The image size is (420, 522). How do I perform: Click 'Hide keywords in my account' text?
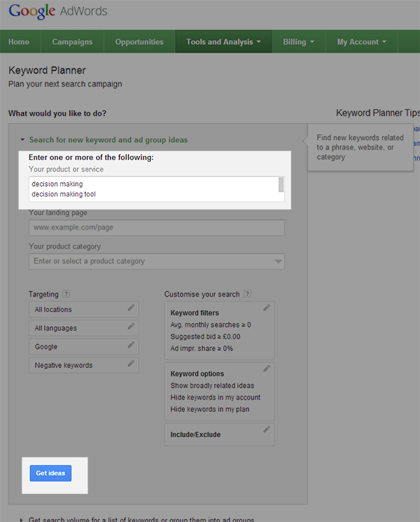point(216,397)
